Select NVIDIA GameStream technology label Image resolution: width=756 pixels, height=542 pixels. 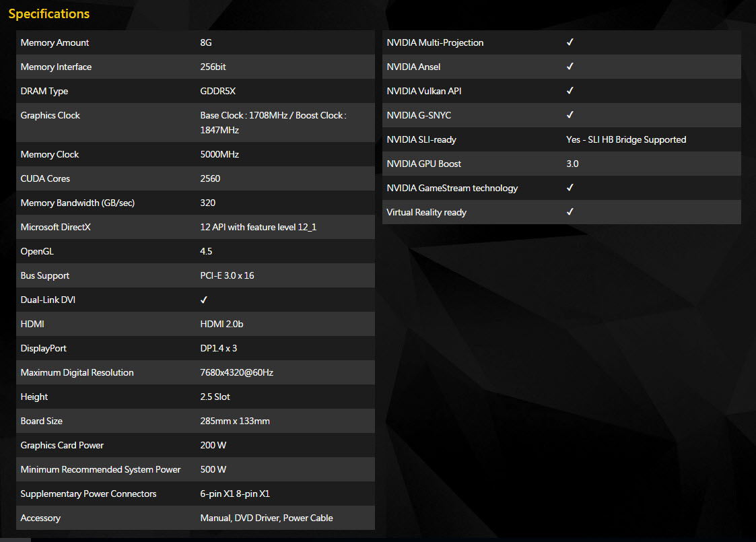coord(452,188)
